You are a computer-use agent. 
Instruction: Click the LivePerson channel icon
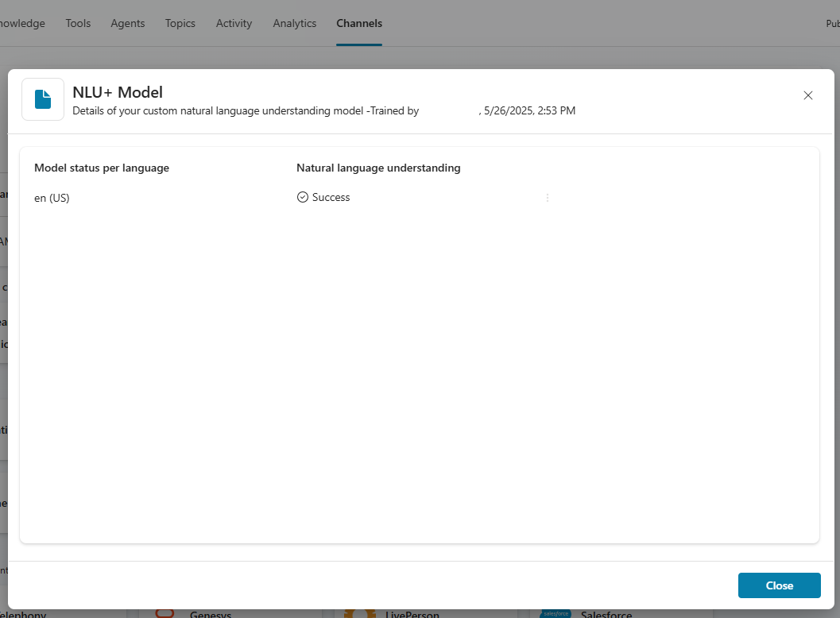coord(362,612)
